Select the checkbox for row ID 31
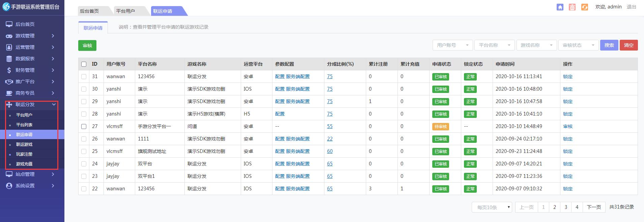Image resolution: width=644 pixels, height=222 pixels. pos(84,76)
